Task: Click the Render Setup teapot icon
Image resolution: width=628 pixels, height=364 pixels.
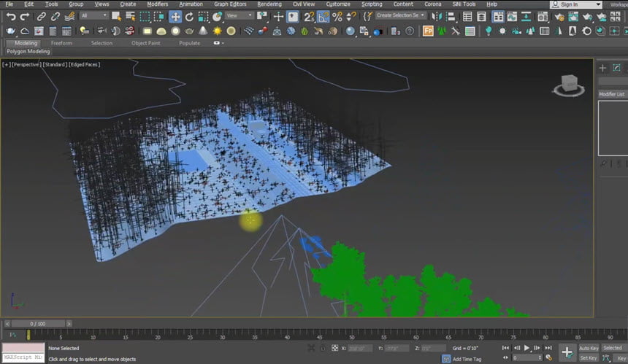Action: tap(559, 17)
